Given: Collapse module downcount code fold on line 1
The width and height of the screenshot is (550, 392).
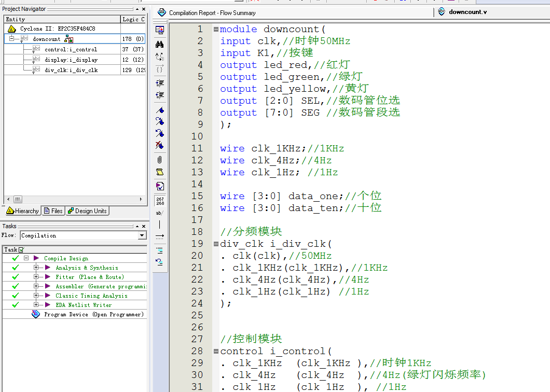Looking at the screenshot, I should point(216,30).
